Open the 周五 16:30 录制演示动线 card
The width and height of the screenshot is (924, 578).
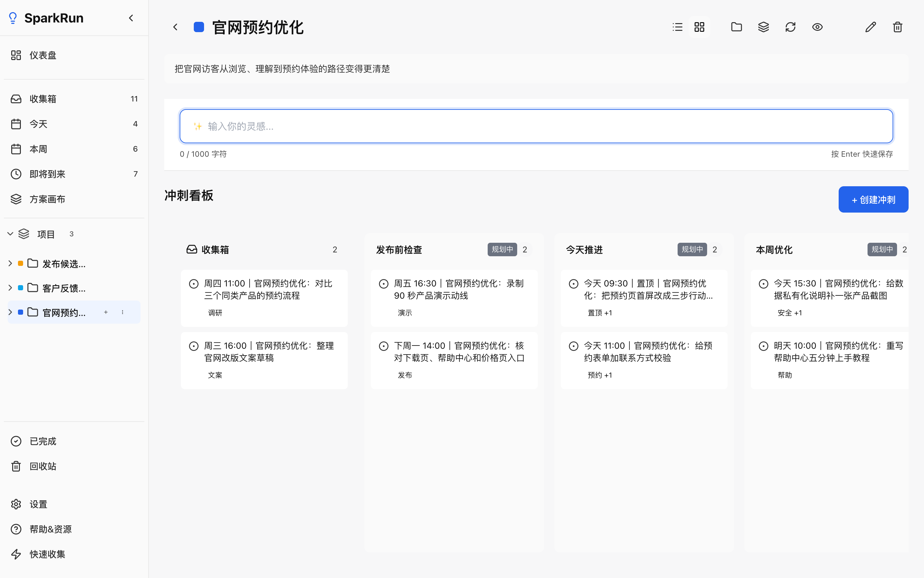tap(454, 298)
